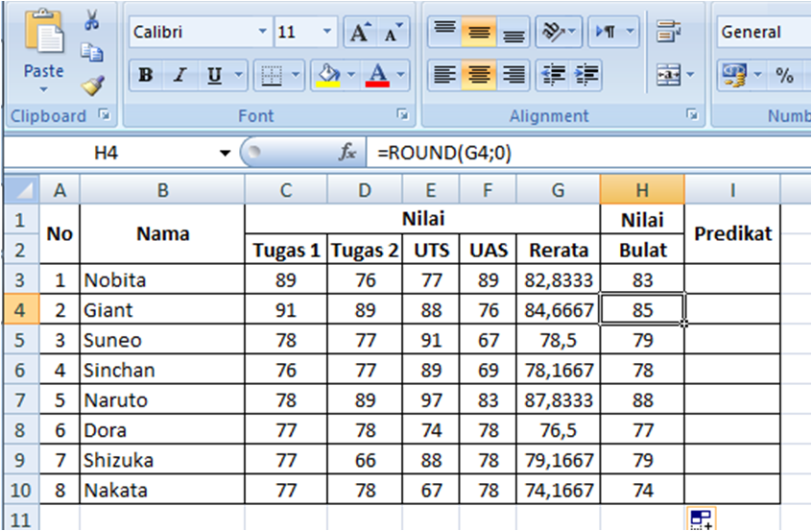Click the Decrease Indent icon
The width and height of the screenshot is (812, 531).
coord(553,75)
